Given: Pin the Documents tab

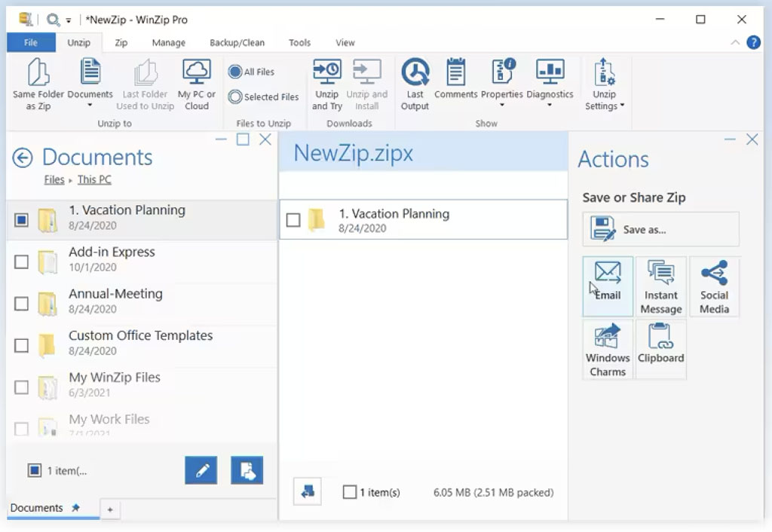Looking at the screenshot, I should [75, 507].
